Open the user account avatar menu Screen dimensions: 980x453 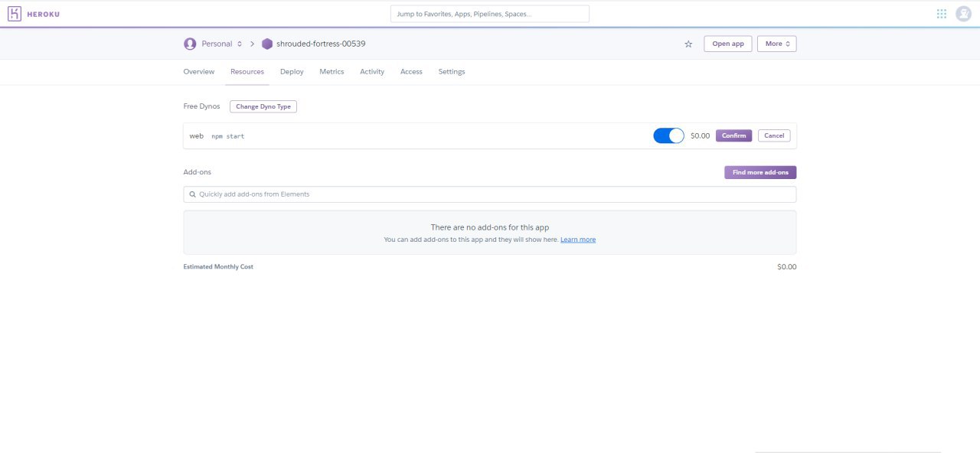[x=963, y=13]
